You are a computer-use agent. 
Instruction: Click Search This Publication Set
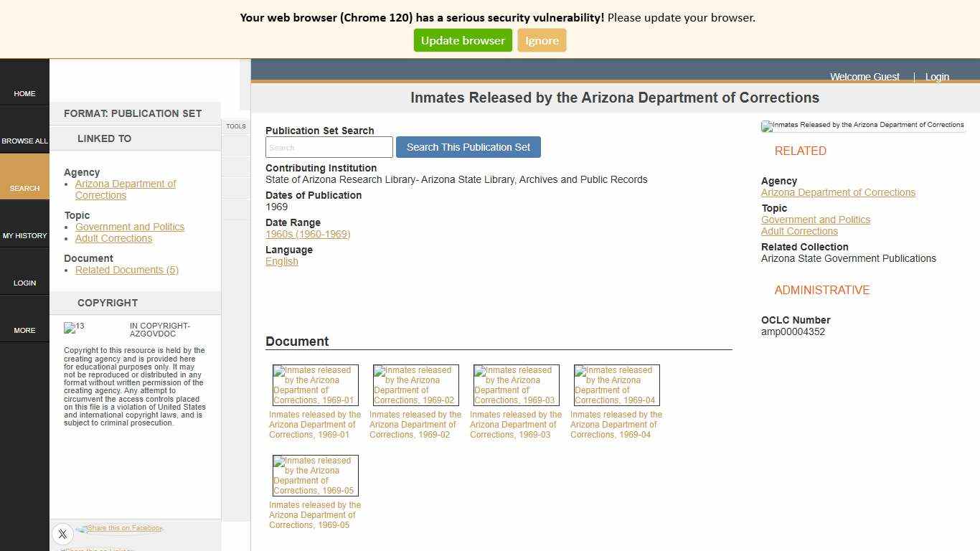468,147
